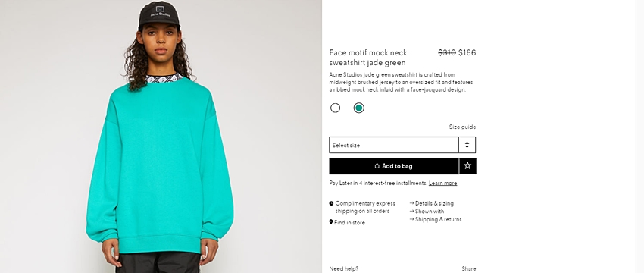Select the white color option
The width and height of the screenshot is (644, 273).
[335, 108]
